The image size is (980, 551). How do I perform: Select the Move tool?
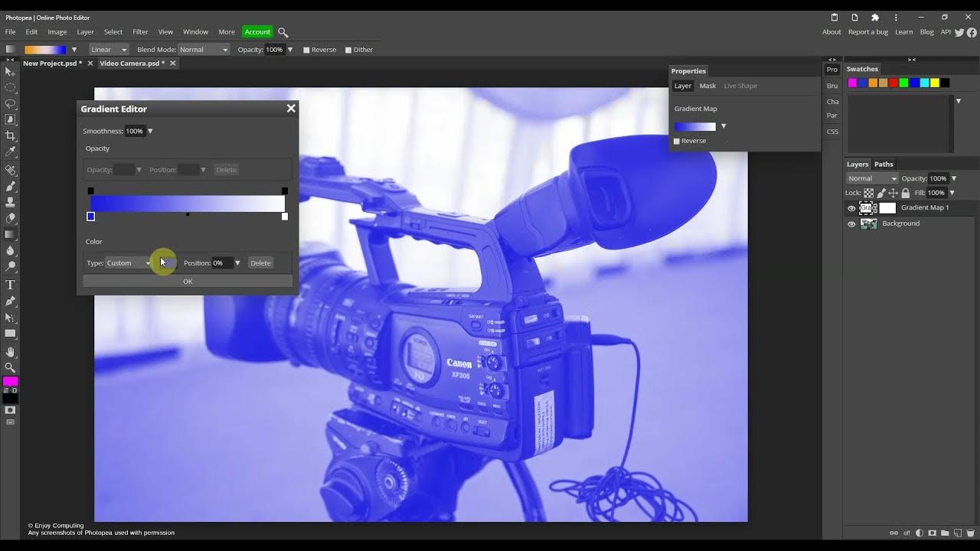[x=10, y=71]
